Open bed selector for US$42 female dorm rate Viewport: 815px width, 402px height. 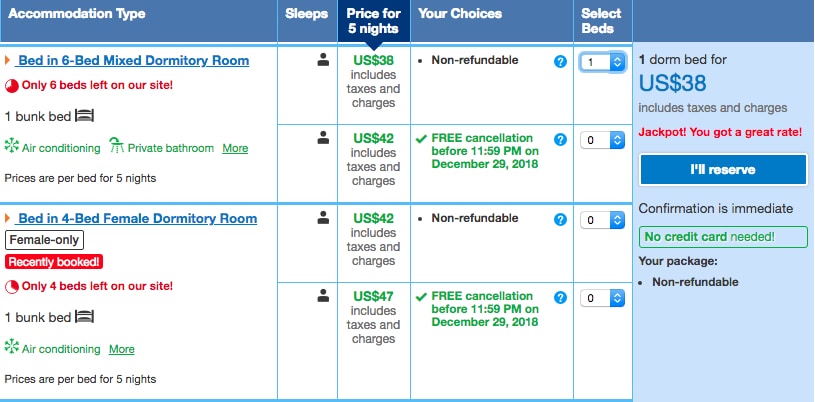603,219
